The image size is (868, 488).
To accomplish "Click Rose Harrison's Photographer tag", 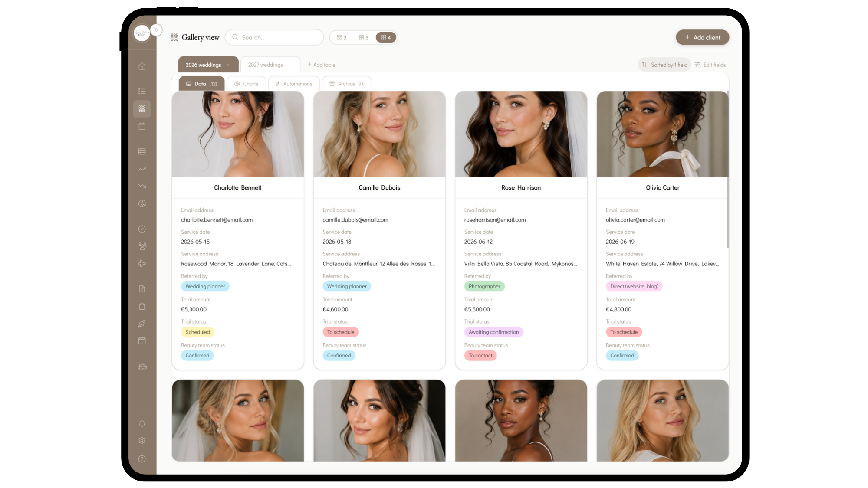I will tap(484, 287).
